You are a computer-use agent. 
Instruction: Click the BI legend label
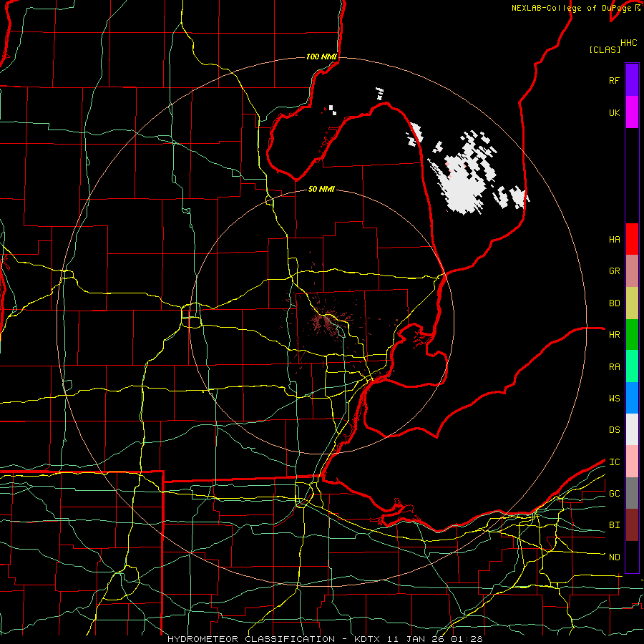coord(615,525)
